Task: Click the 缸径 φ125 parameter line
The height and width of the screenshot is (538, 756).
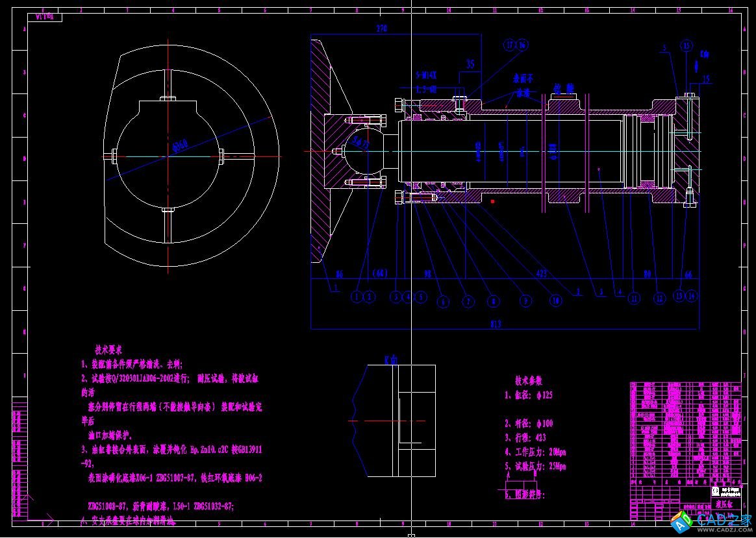Action: (x=529, y=395)
